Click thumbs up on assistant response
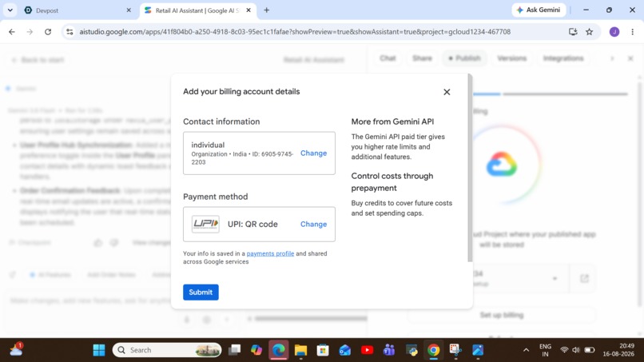The image size is (644, 362). point(97,243)
